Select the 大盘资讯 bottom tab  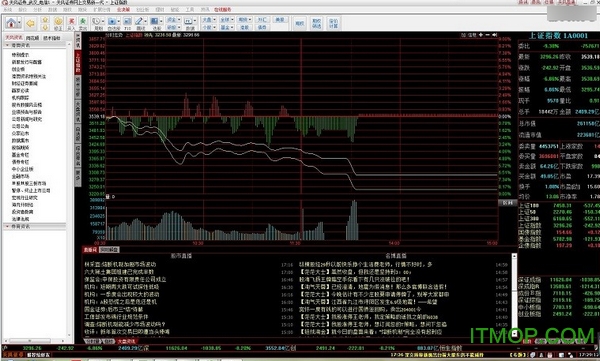coord(126,341)
